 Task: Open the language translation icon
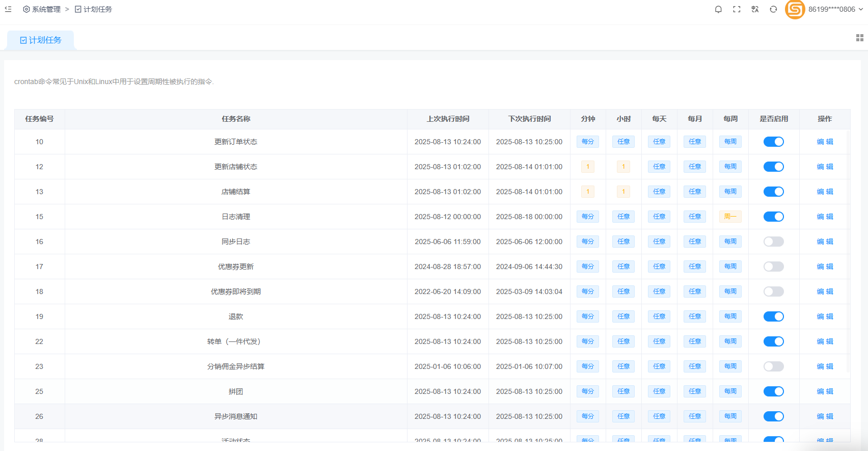coord(755,9)
